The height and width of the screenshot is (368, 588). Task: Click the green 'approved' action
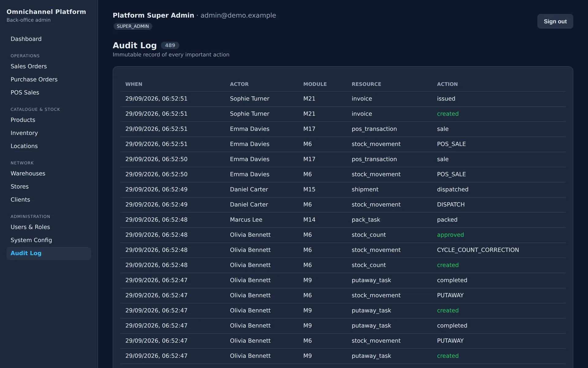click(450, 235)
